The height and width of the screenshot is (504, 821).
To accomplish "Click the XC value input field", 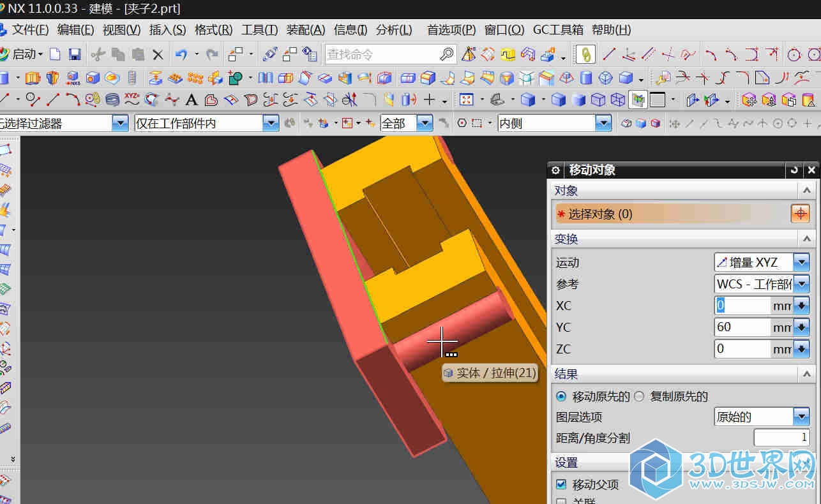I will [742, 306].
